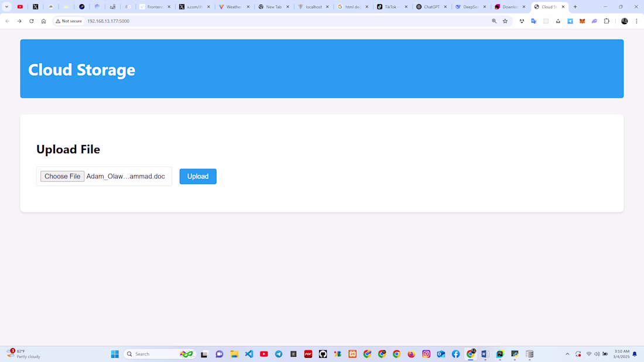Image resolution: width=644 pixels, height=362 pixels.
Task: Reload the page with the refresh icon
Action: pos(31,21)
